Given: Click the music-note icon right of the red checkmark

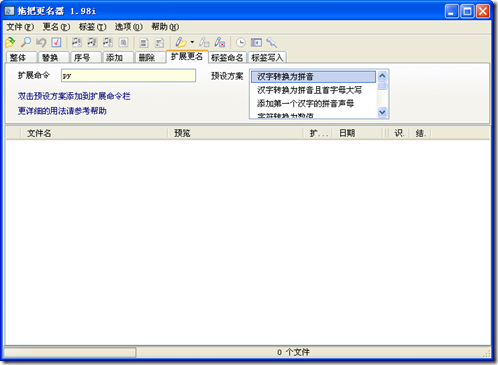Looking at the screenshot, I should tap(77, 42).
